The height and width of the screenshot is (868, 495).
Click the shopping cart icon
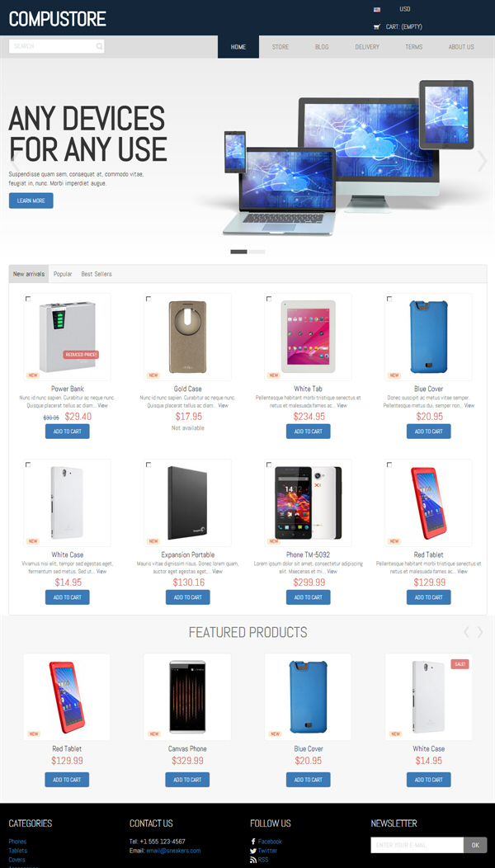pos(377,26)
